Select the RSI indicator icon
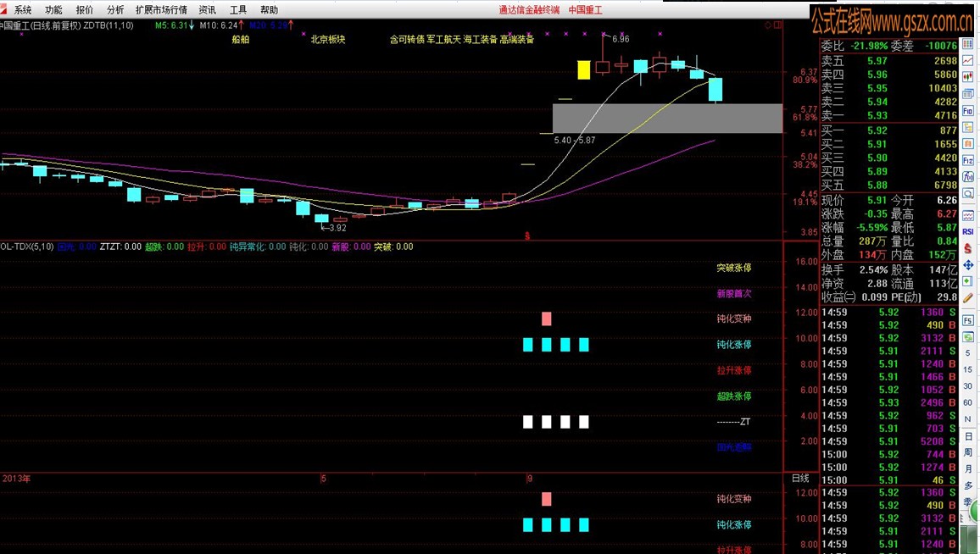Image resolution: width=980 pixels, height=554 pixels. tap(967, 232)
